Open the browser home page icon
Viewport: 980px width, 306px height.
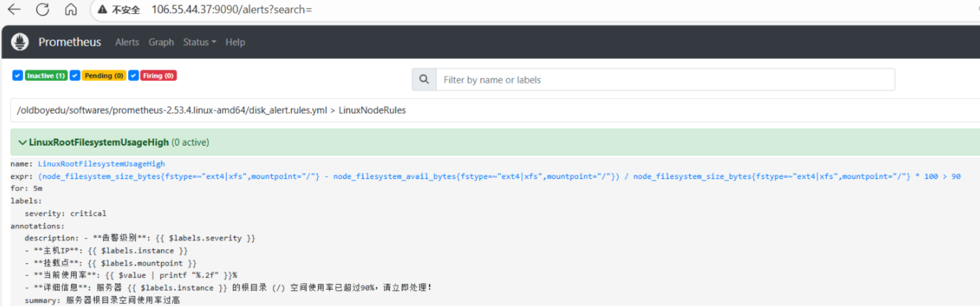pyautogui.click(x=71, y=9)
